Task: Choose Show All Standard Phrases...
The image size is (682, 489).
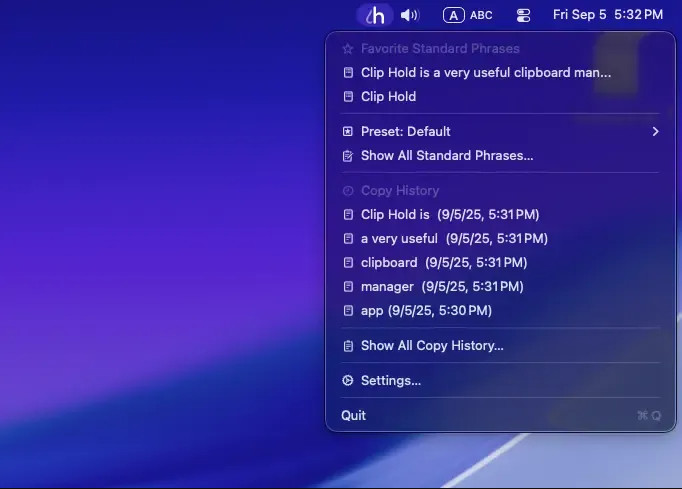Action: point(501,156)
